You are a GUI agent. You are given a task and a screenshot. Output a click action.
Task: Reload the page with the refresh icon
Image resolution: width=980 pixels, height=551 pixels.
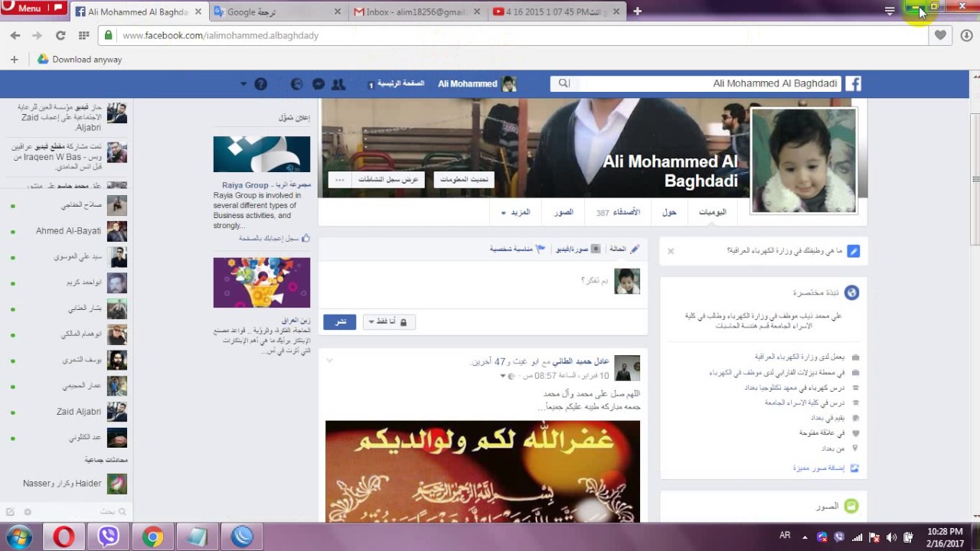pos(60,35)
